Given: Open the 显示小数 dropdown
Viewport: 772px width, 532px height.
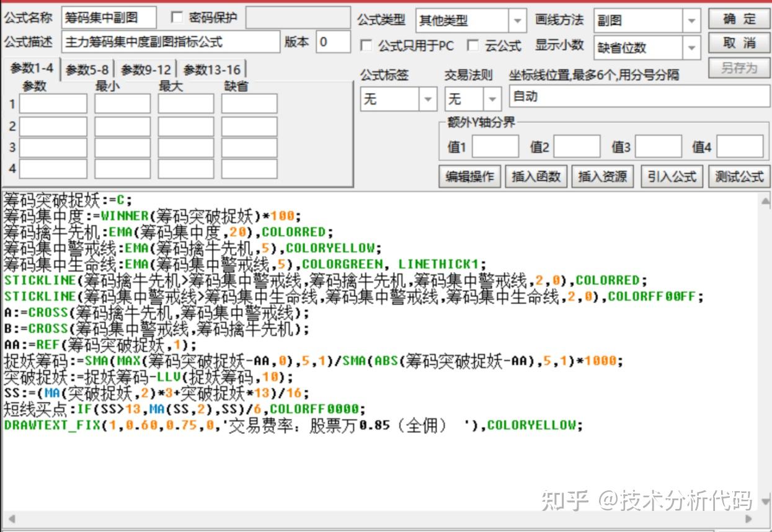Looking at the screenshot, I should pyautogui.click(x=693, y=47).
